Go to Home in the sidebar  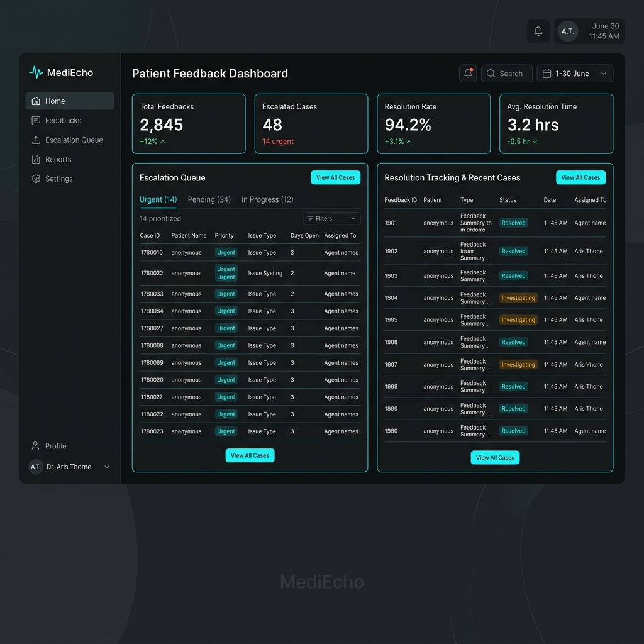pos(70,101)
